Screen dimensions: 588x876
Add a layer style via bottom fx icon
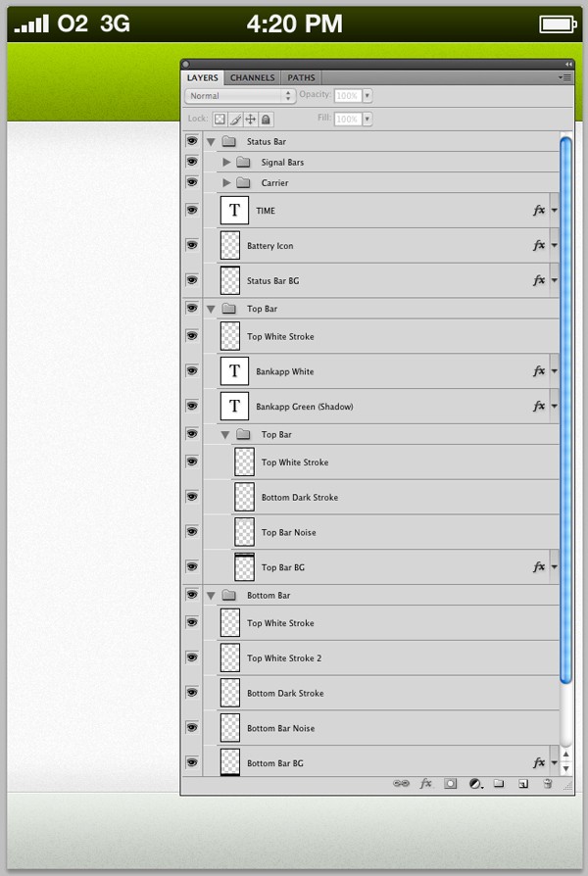(x=426, y=783)
